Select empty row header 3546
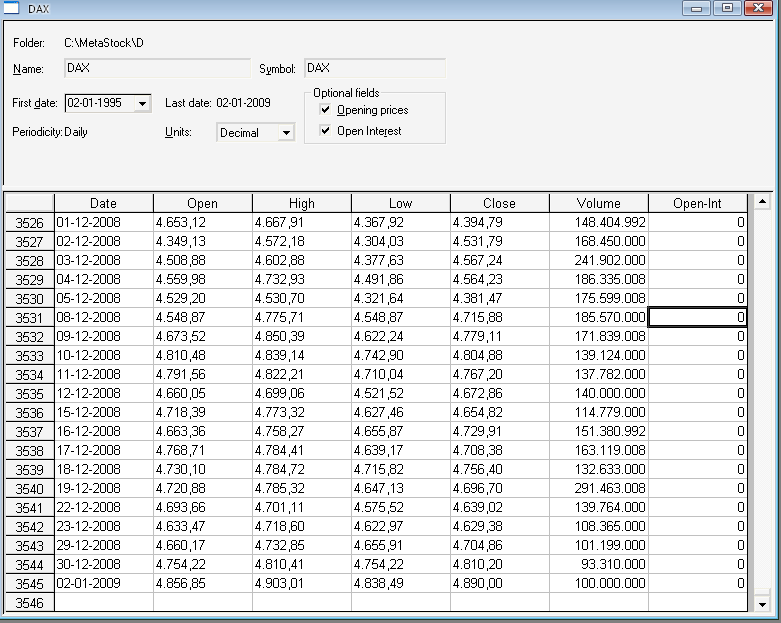 pyautogui.click(x=29, y=603)
